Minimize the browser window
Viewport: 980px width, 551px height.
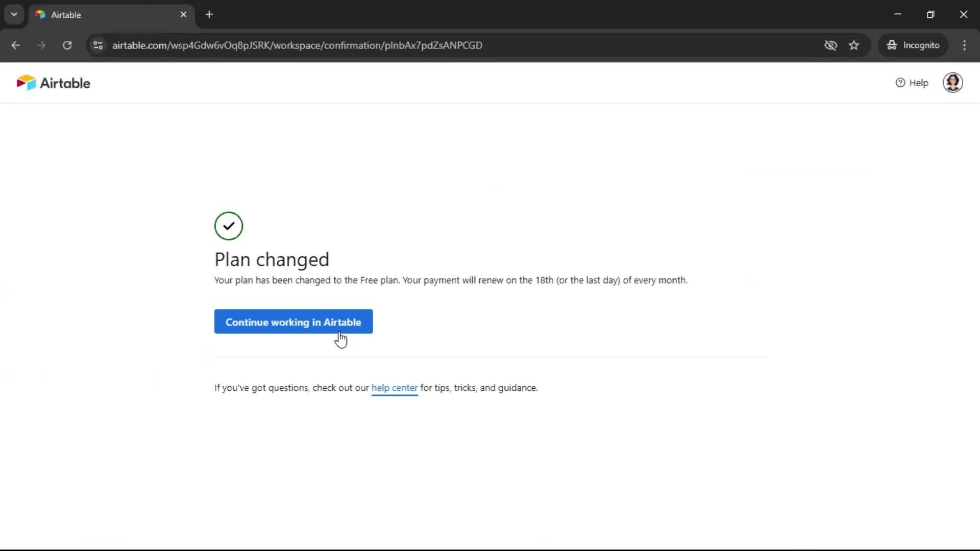[898, 14]
